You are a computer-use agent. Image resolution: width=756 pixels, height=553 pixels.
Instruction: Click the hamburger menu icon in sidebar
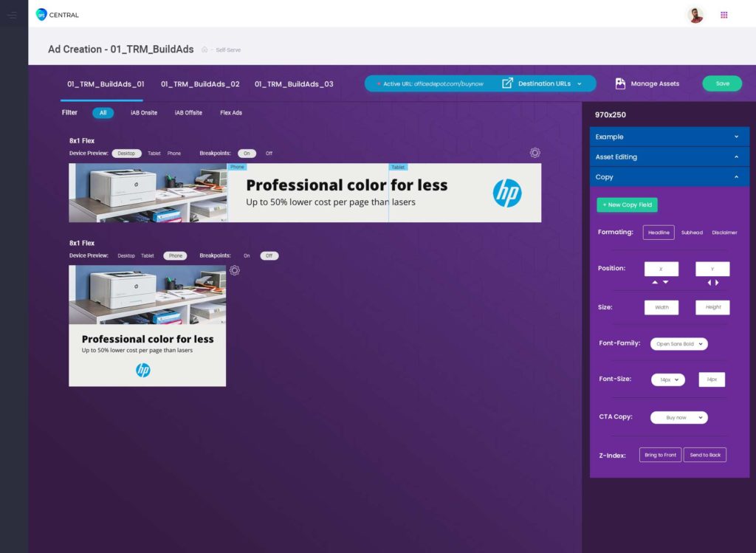12,15
